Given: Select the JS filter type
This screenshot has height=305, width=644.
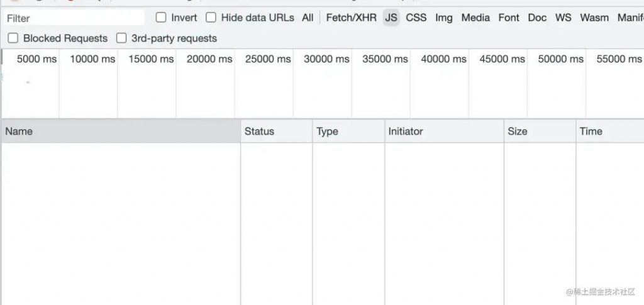Looking at the screenshot, I should (391, 18).
